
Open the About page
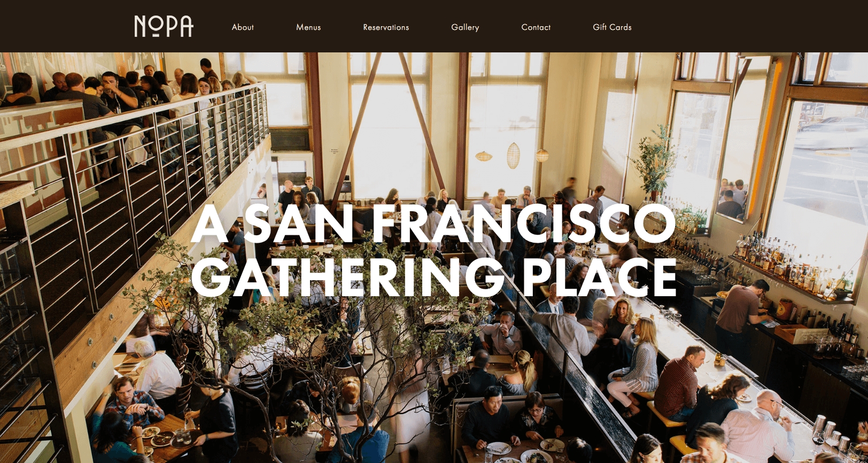[x=243, y=27]
